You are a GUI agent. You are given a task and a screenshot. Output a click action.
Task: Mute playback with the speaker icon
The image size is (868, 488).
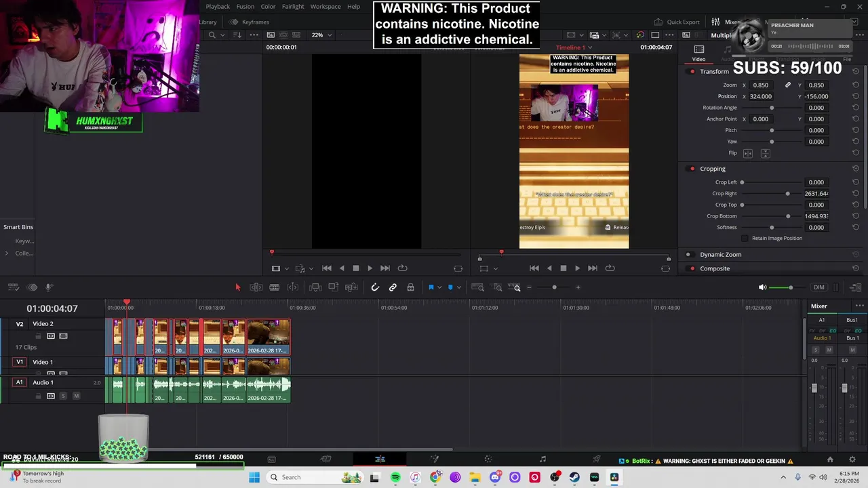pos(762,287)
